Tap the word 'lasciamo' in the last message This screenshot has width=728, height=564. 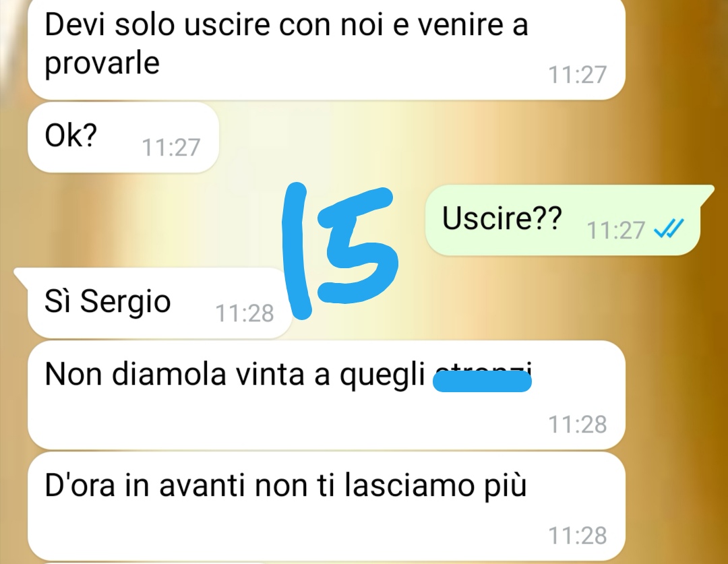[x=410, y=486]
